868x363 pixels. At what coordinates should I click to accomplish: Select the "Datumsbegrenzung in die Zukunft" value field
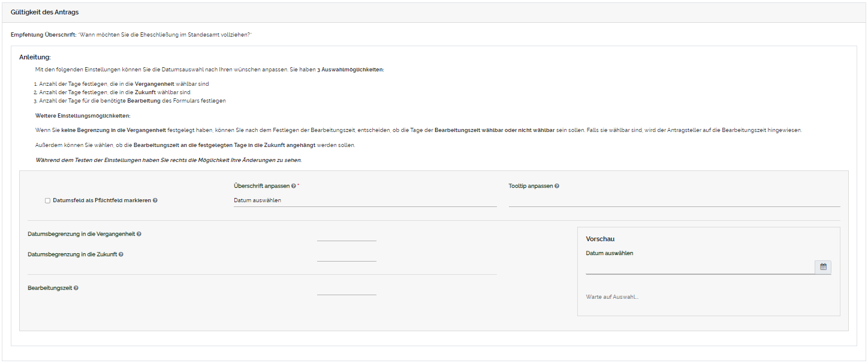tap(346, 260)
